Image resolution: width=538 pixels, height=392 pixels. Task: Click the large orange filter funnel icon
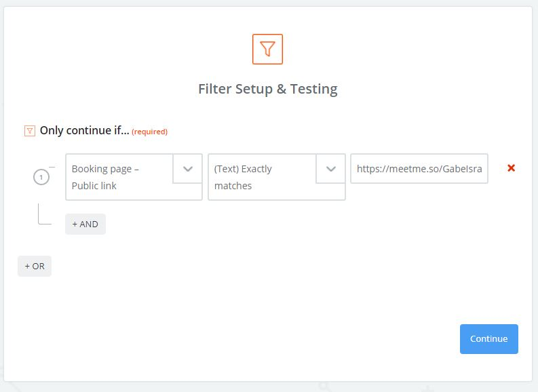267,49
